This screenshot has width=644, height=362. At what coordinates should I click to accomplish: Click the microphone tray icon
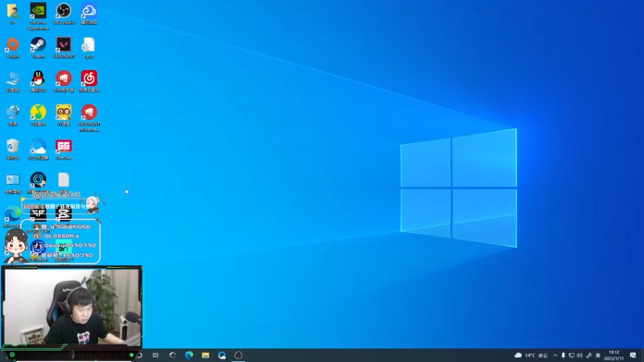[563, 356]
